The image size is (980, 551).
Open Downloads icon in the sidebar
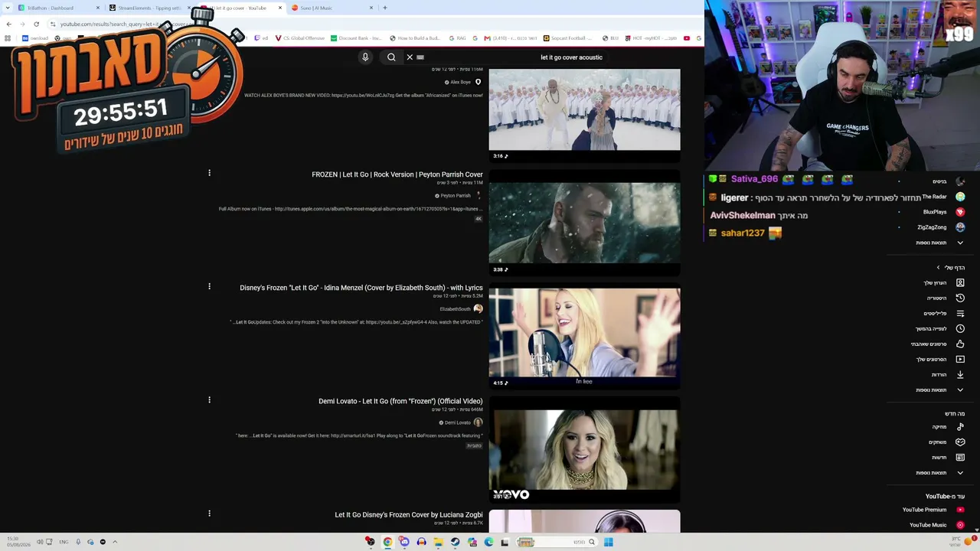point(960,375)
